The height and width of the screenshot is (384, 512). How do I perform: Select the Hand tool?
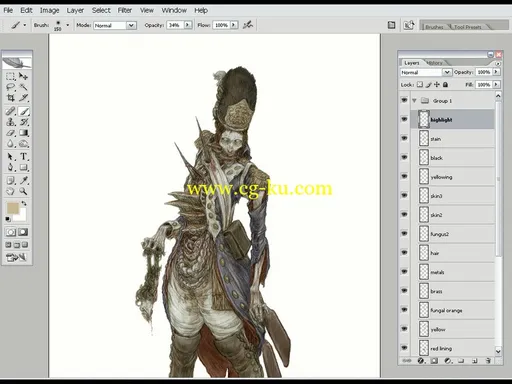pos(10,191)
